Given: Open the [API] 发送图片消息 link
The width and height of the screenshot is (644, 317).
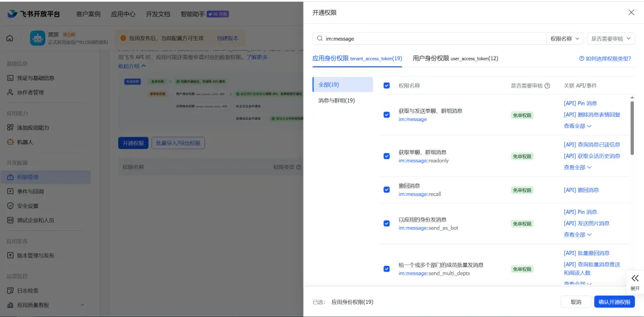Looking at the screenshot, I should coord(587,223).
